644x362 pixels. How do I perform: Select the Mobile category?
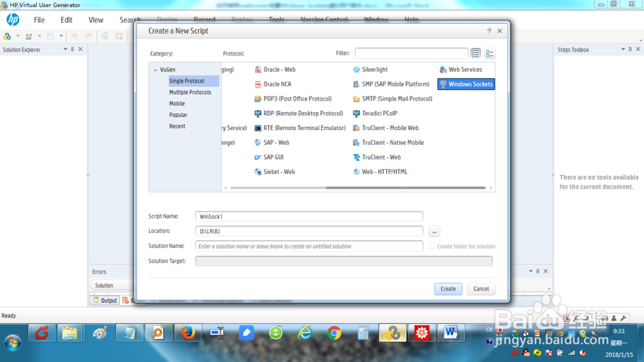click(x=177, y=104)
